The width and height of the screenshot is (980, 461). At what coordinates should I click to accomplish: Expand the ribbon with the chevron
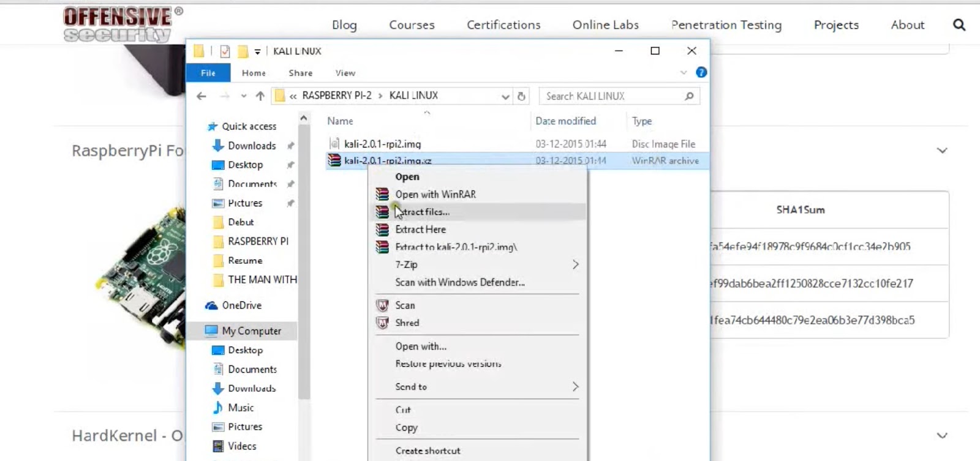click(x=684, y=73)
